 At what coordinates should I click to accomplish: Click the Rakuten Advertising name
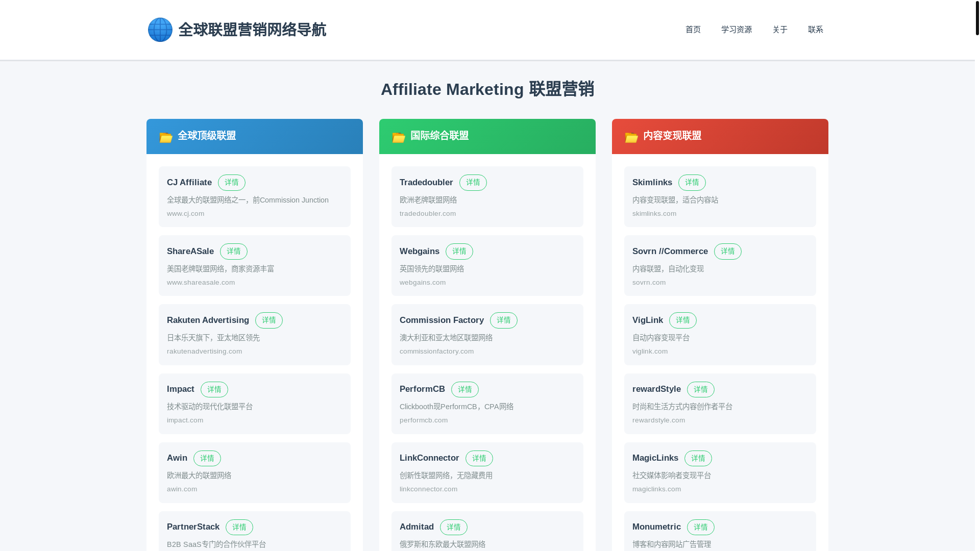click(208, 320)
